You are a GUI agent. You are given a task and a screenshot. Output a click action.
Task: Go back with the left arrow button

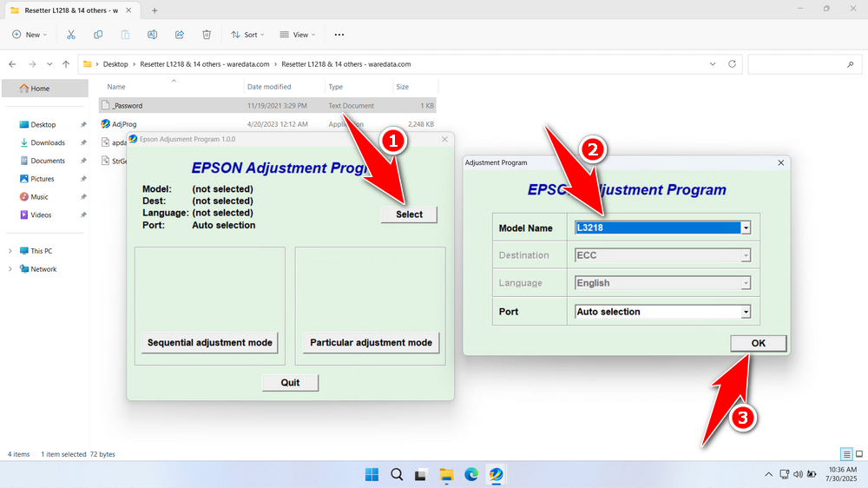(13, 64)
